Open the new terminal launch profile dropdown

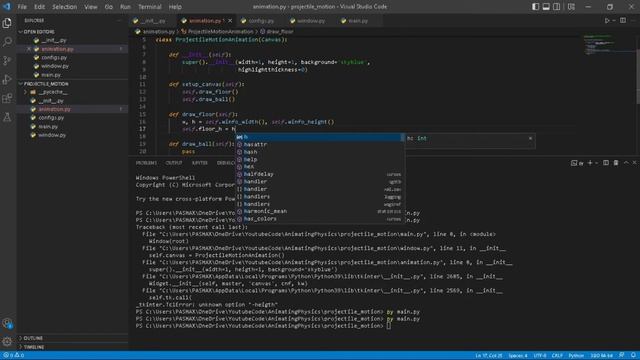tap(597, 163)
